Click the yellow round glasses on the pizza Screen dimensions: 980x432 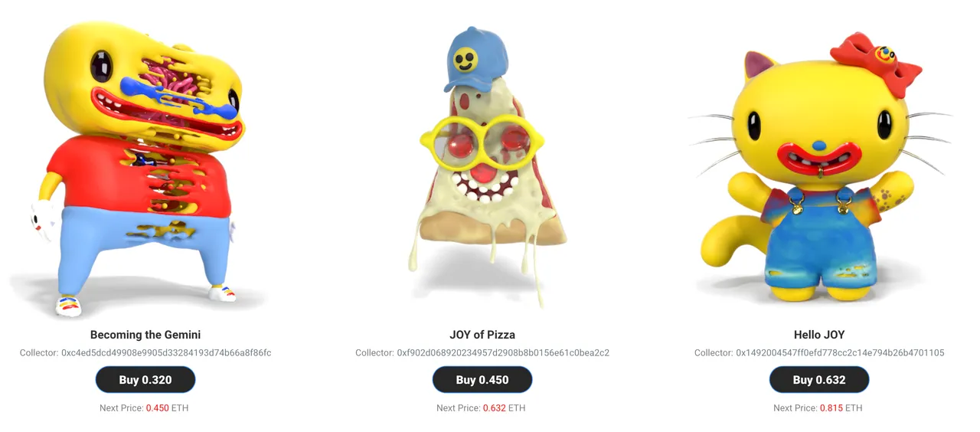point(482,142)
